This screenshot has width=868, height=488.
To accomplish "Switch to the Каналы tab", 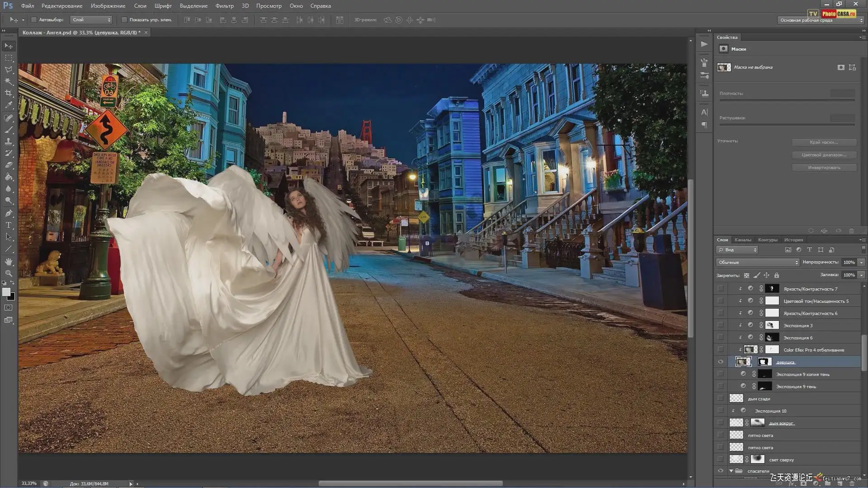I will tap(742, 240).
